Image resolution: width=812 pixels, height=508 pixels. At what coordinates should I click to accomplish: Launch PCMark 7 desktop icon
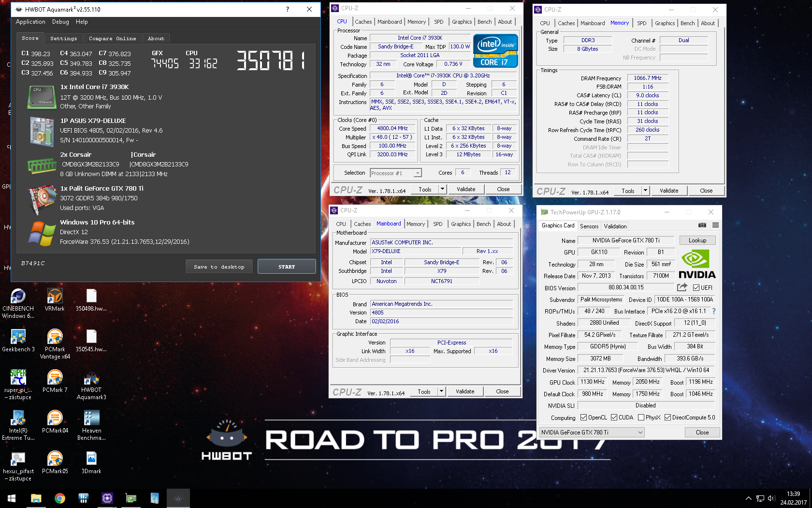tap(55, 381)
